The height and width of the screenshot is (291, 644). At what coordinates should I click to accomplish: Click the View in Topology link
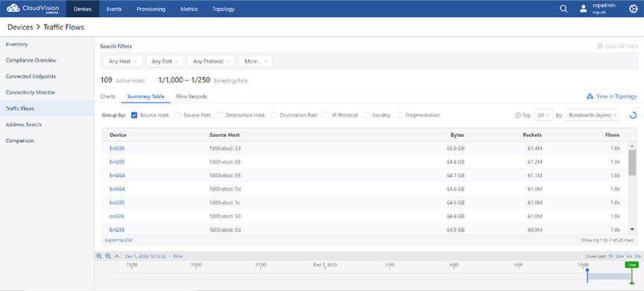(616, 96)
